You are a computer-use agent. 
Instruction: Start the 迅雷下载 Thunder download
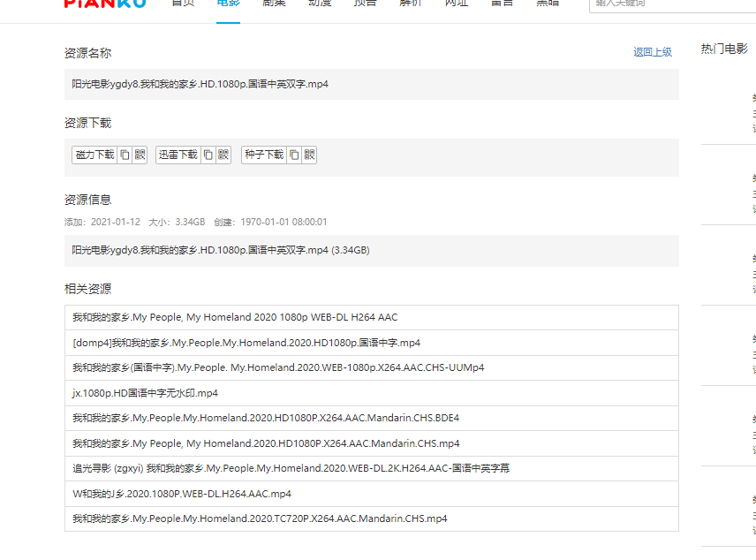click(x=178, y=155)
